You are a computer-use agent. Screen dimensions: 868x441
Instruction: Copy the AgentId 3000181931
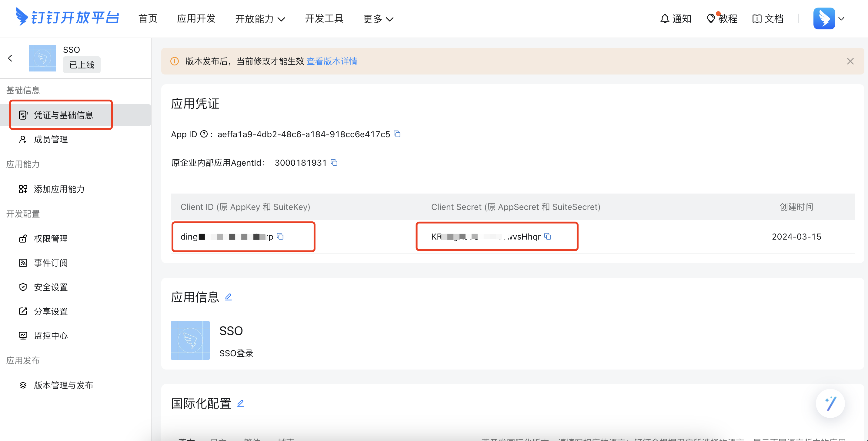(334, 163)
